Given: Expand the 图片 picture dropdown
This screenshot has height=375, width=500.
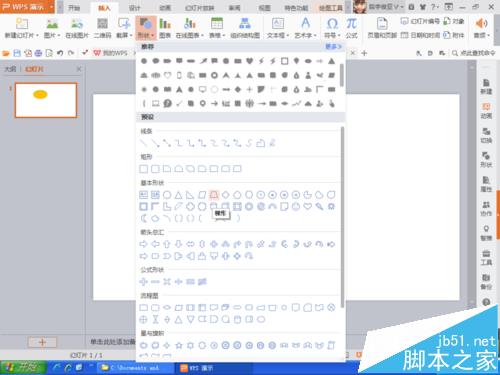Looking at the screenshot, I should tap(59, 35).
